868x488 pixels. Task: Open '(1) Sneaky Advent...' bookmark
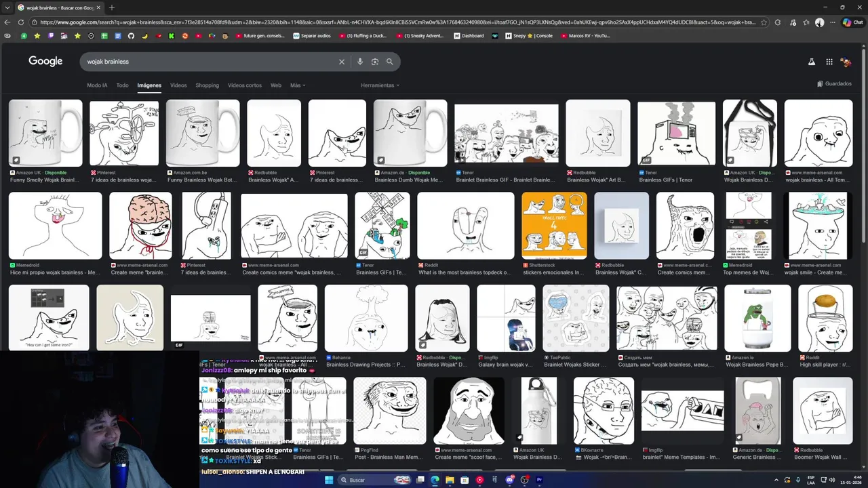click(x=419, y=36)
